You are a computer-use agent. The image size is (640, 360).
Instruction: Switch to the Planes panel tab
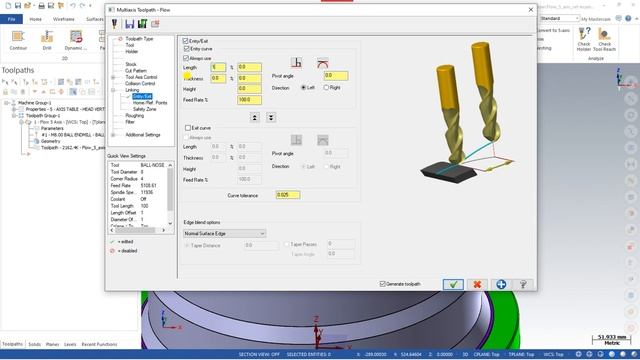tap(52, 344)
